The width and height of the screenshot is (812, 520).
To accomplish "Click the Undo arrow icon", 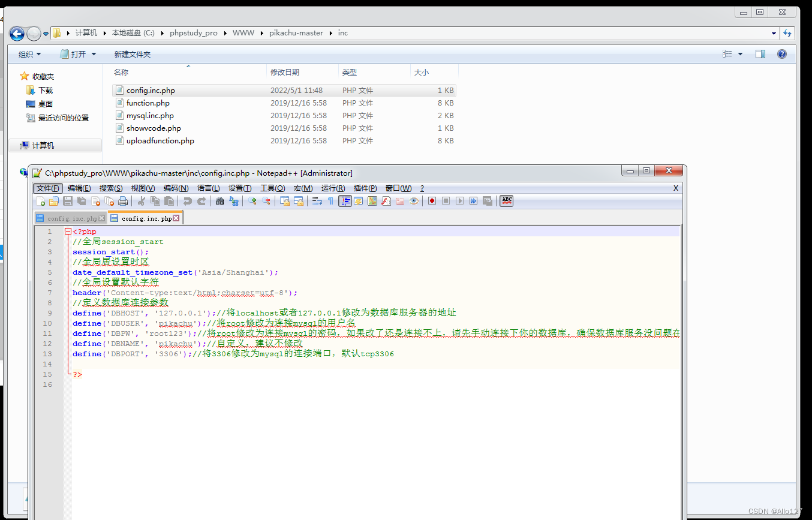I will 188,201.
